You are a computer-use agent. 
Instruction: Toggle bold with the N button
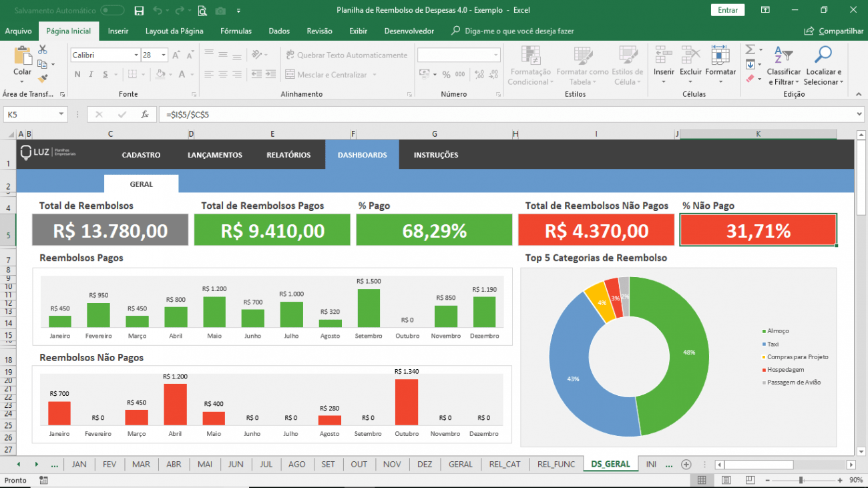coord(77,75)
